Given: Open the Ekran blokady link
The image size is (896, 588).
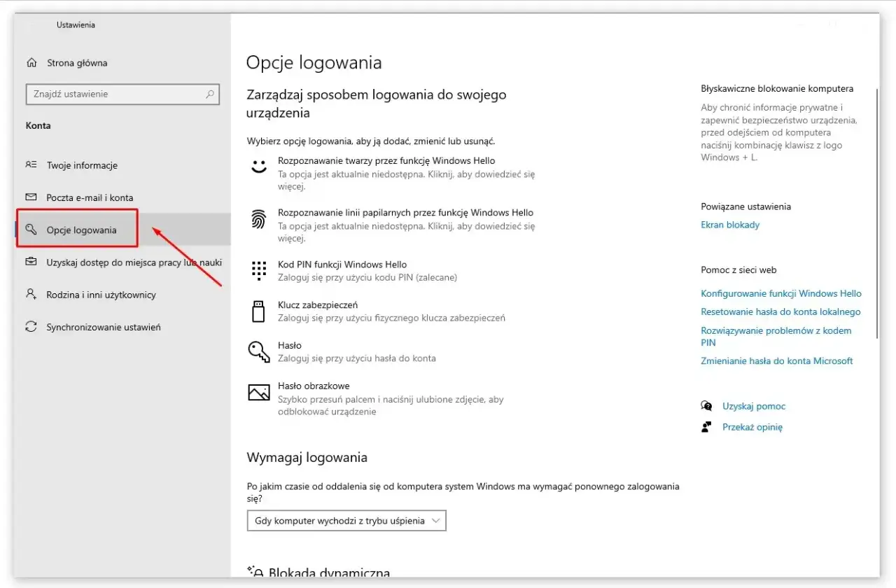Looking at the screenshot, I should pos(730,225).
